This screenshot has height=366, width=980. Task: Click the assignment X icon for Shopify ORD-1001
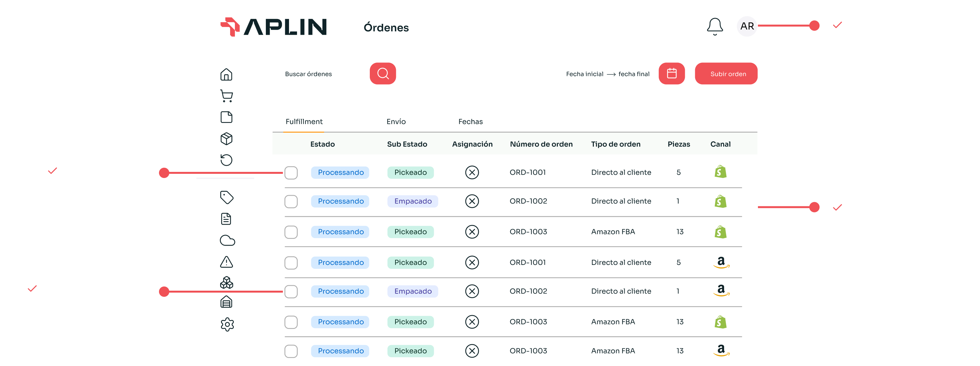tap(472, 172)
